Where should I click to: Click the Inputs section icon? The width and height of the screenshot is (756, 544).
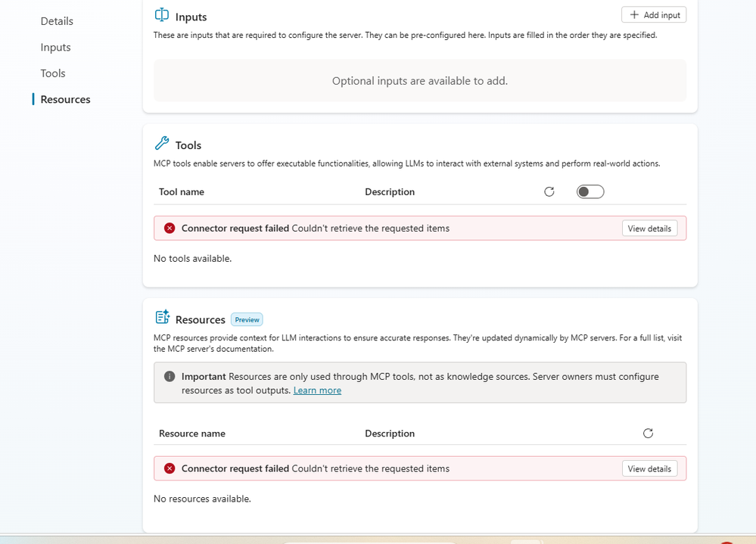(x=161, y=15)
